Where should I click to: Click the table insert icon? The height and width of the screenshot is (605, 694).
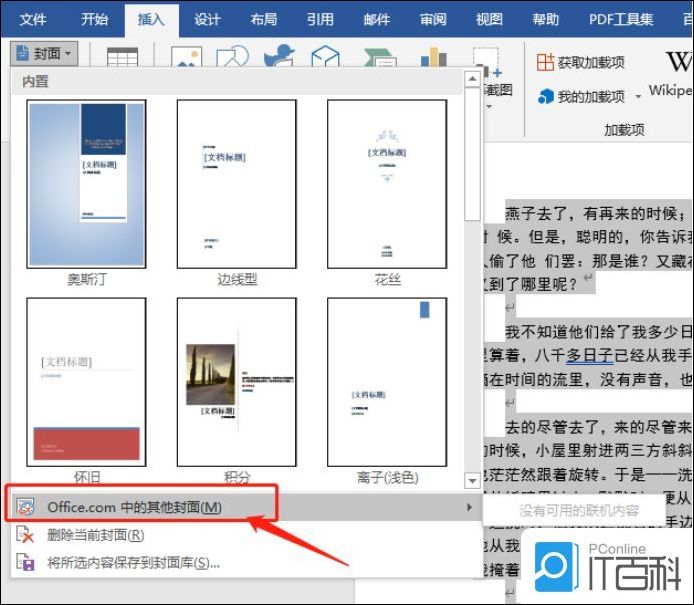click(123, 58)
